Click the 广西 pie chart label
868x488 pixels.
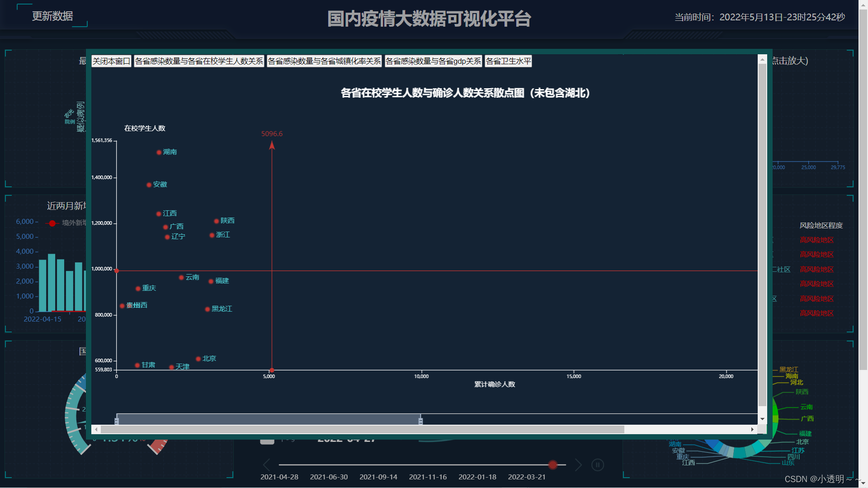[x=807, y=419]
